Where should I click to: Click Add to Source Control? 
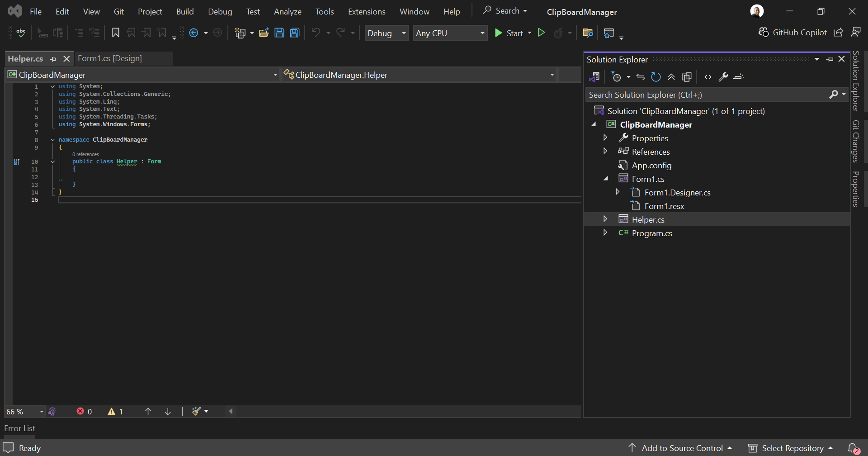pyautogui.click(x=680, y=448)
